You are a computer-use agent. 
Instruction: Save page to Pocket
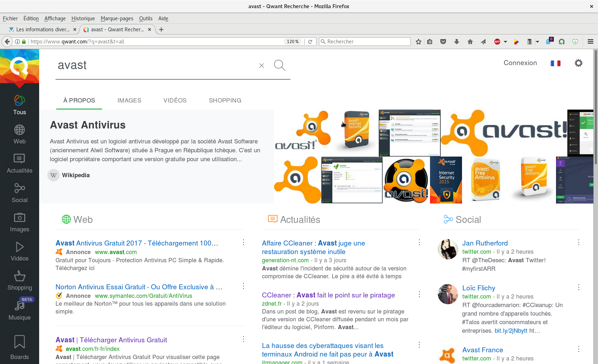pyautogui.click(x=443, y=42)
